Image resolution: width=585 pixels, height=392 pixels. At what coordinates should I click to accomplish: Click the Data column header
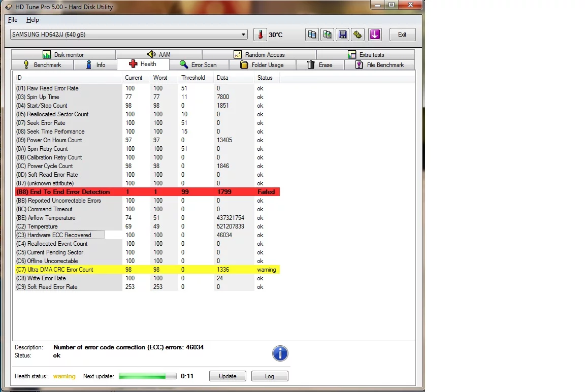234,78
